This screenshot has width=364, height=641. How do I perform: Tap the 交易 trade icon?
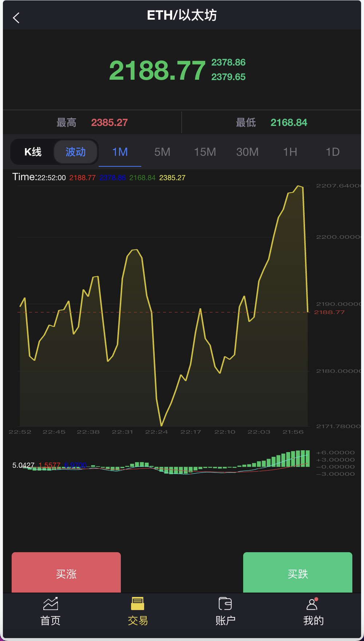pyautogui.click(x=138, y=604)
